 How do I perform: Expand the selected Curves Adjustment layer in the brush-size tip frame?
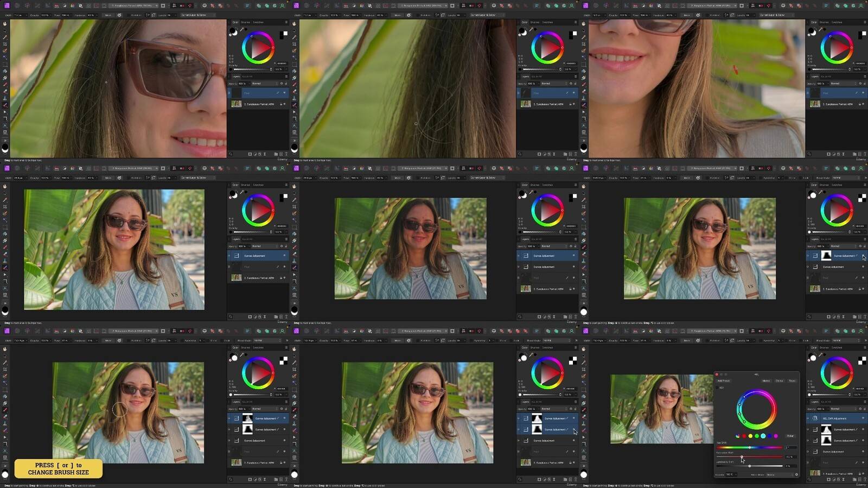click(x=229, y=419)
